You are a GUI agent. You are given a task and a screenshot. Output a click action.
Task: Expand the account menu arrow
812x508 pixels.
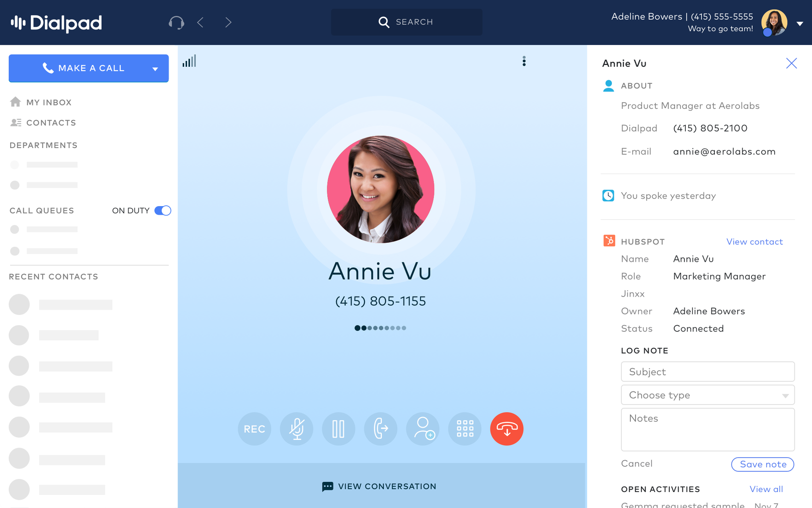(800, 23)
